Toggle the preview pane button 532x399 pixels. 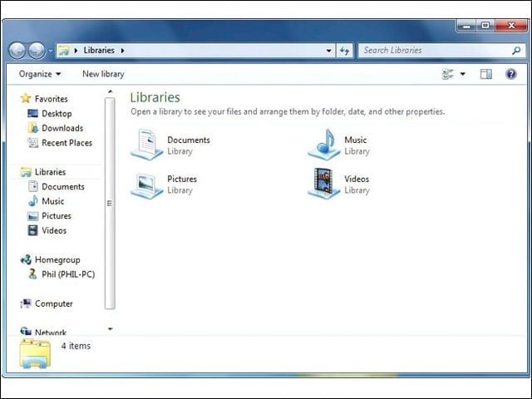[485, 74]
